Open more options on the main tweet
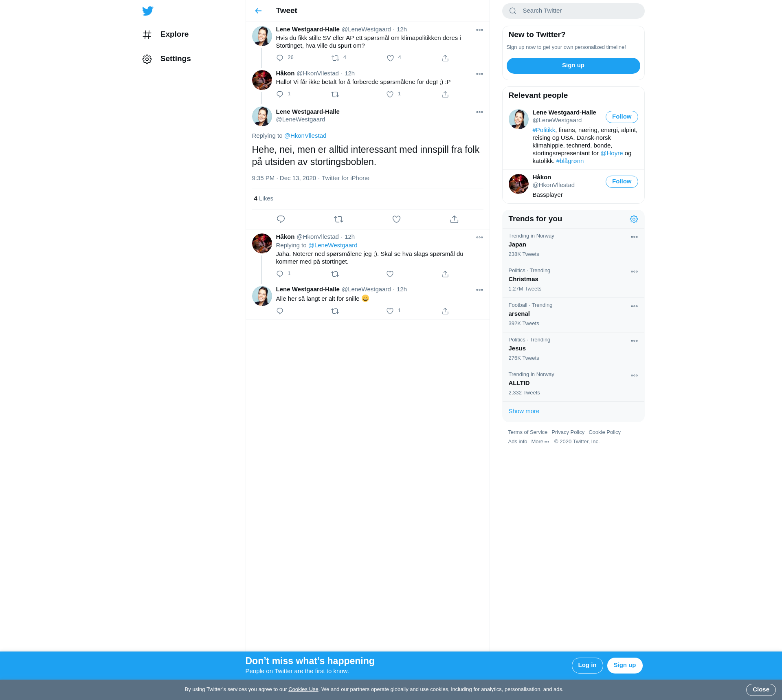Image resolution: width=782 pixels, height=700 pixels. pyautogui.click(x=479, y=112)
